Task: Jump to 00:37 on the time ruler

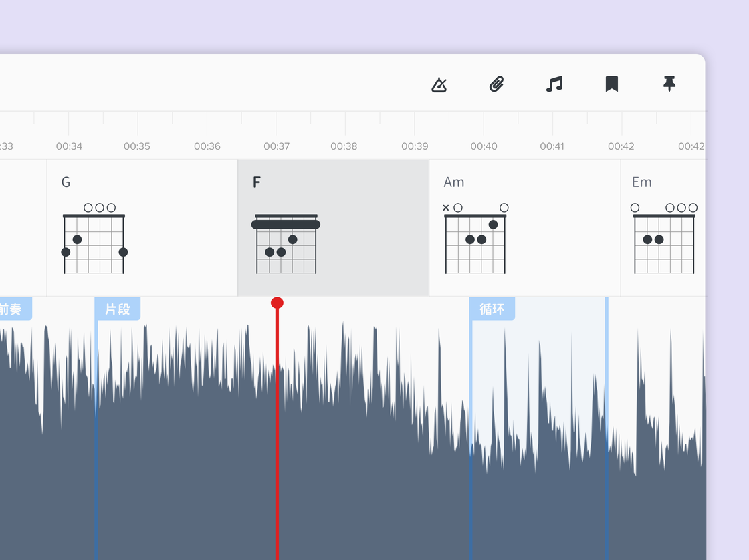Action: 276,146
